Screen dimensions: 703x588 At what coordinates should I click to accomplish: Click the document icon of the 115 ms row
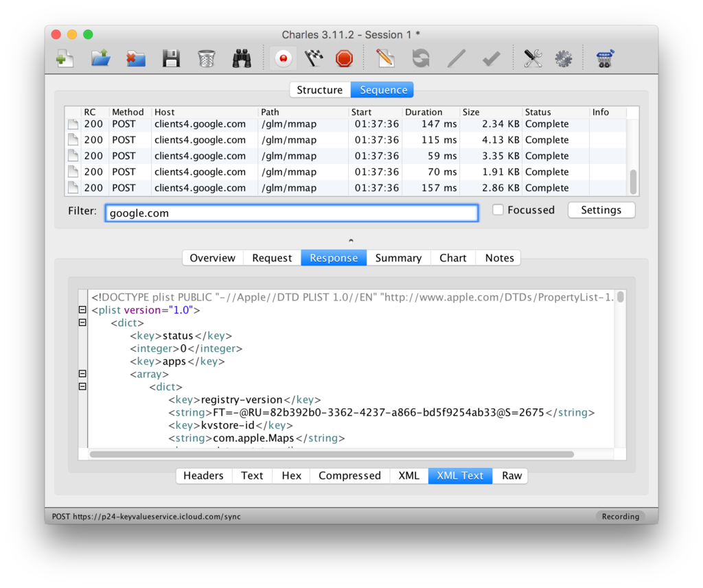(x=73, y=140)
